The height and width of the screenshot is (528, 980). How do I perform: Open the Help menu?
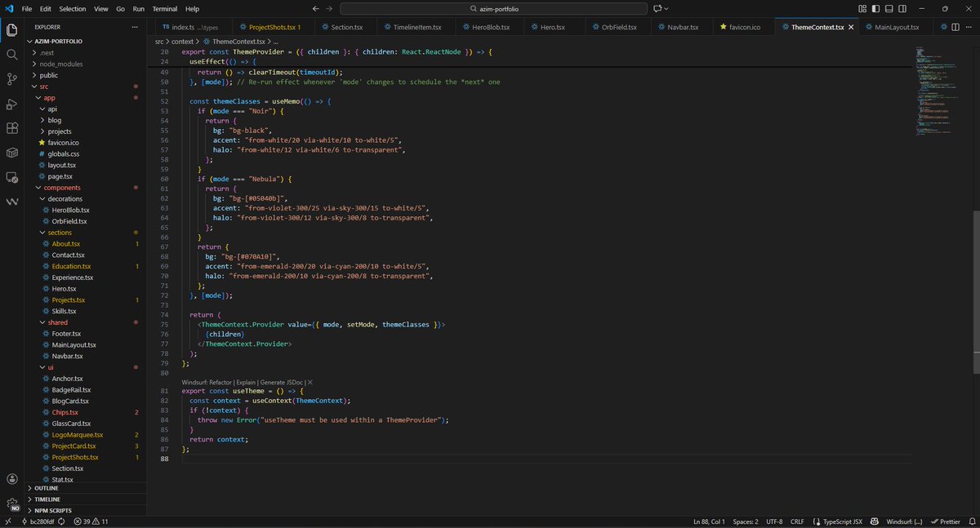[x=192, y=8]
